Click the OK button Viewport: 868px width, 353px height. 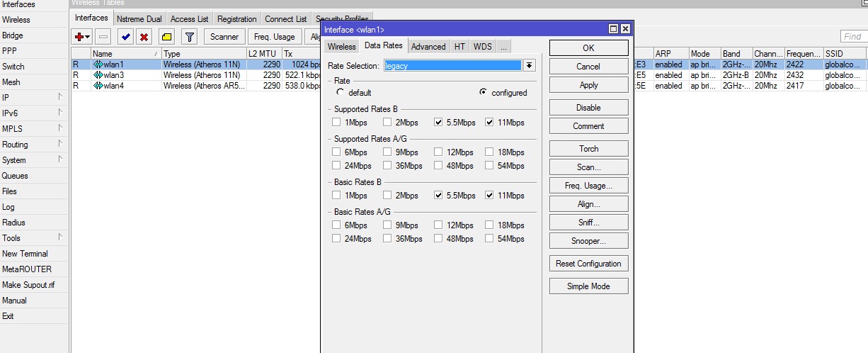(588, 48)
